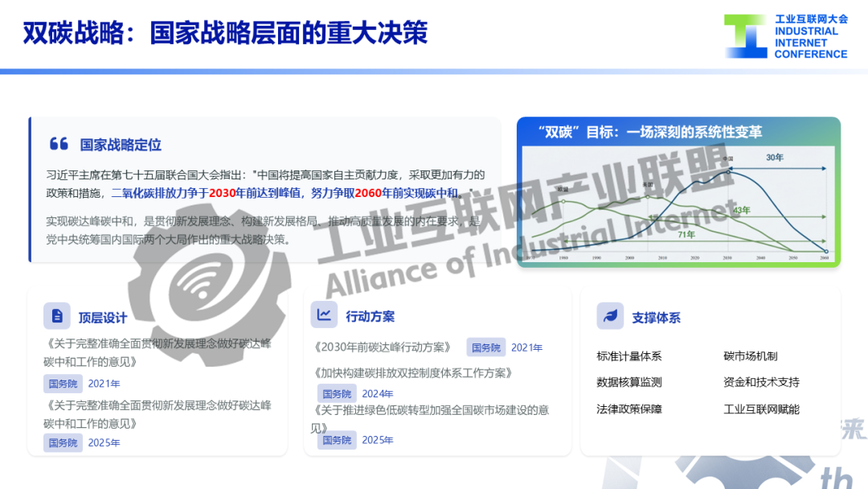868x489 pixels.
Task: Click 《加快构建碳排放双控制度体系工作方案》 title
Action: click(x=413, y=372)
